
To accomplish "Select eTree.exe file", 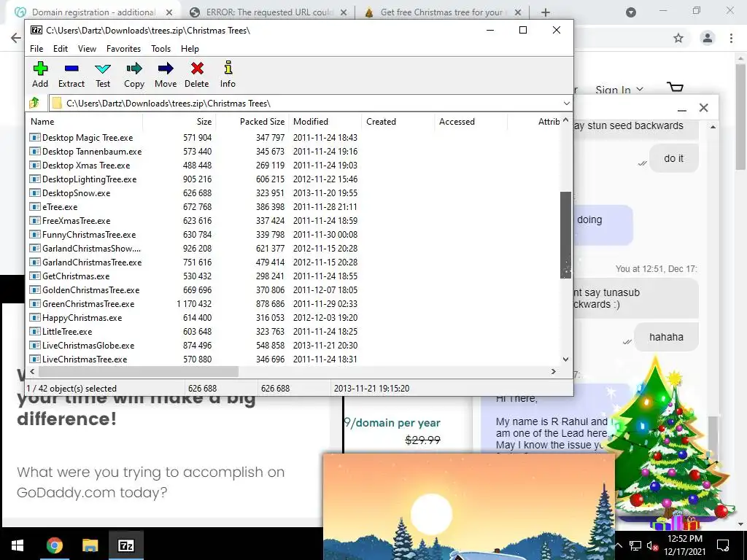I will 60,206.
